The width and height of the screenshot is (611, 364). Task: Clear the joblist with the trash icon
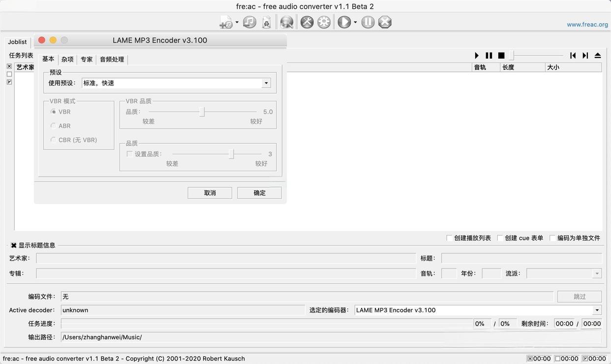pos(266,22)
